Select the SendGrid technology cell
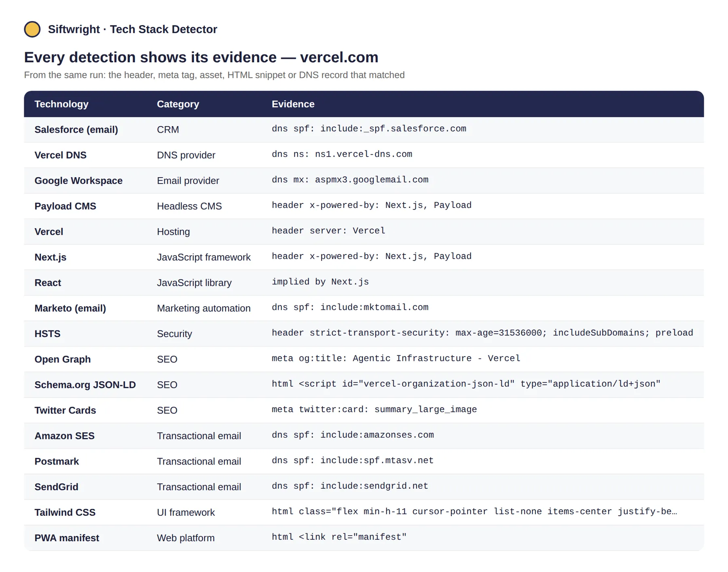Image resolution: width=728 pixels, height=572 pixels. tap(57, 486)
